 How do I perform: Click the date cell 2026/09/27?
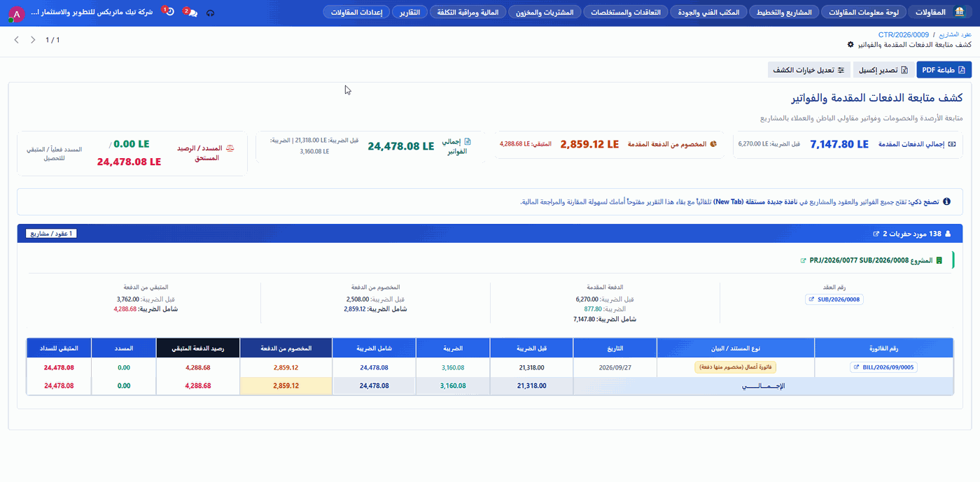coord(615,367)
